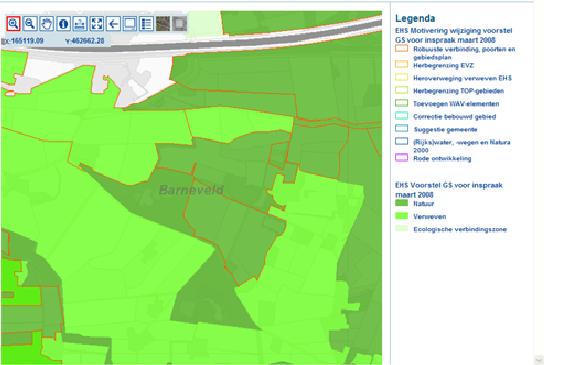569x365 pixels.
Task: Click legend entry Suggestie gemeente
Action: point(445,130)
